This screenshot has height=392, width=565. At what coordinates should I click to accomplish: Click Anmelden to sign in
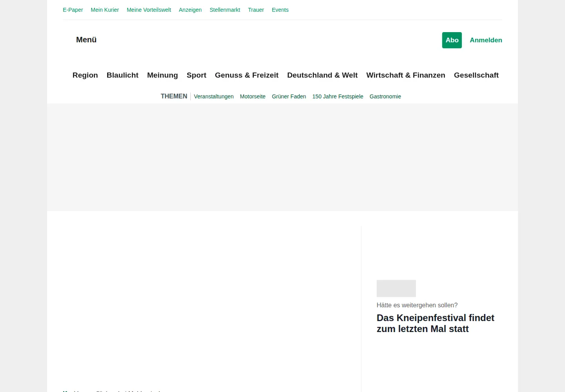click(x=486, y=40)
